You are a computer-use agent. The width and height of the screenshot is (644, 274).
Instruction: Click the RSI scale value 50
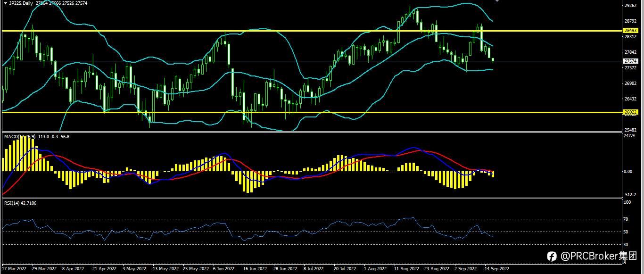click(626, 232)
